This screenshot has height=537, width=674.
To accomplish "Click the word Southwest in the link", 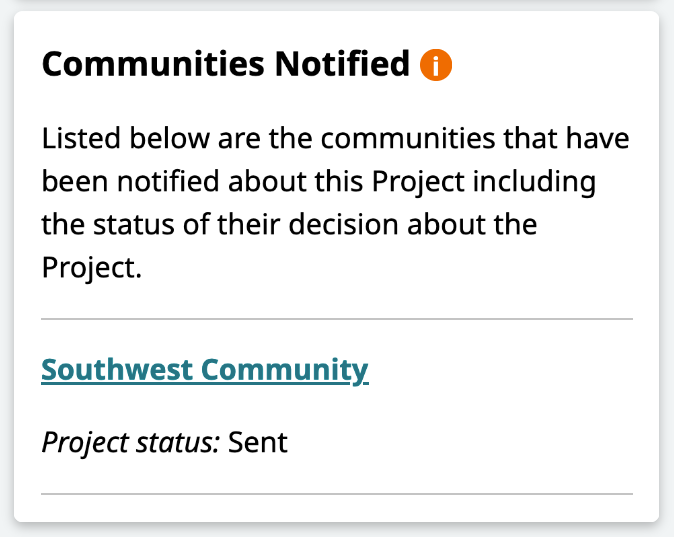I will [x=117, y=370].
